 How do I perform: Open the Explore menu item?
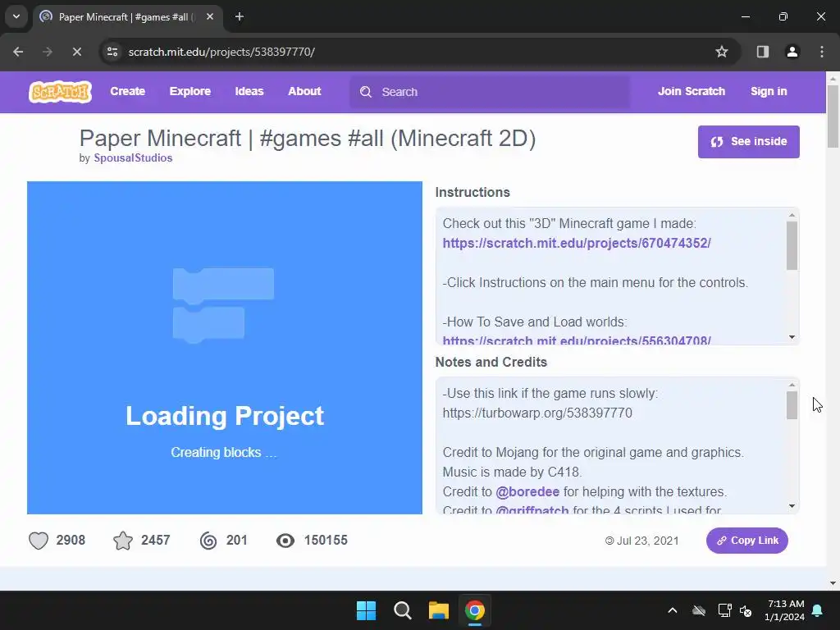click(190, 92)
